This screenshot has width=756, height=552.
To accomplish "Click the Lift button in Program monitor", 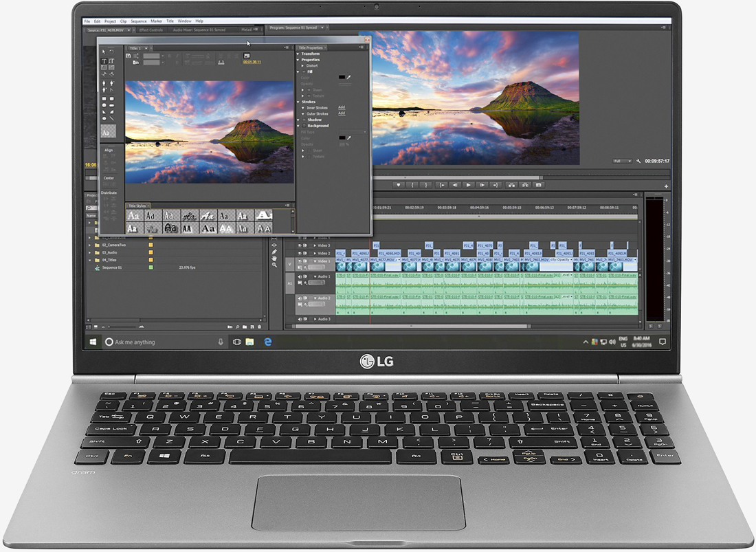I will coord(511,185).
